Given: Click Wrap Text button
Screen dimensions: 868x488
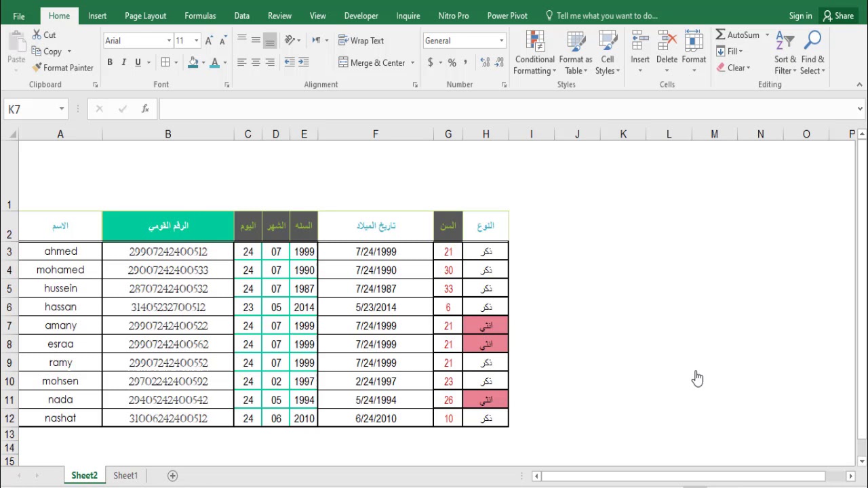Looking at the screenshot, I should click(361, 41).
